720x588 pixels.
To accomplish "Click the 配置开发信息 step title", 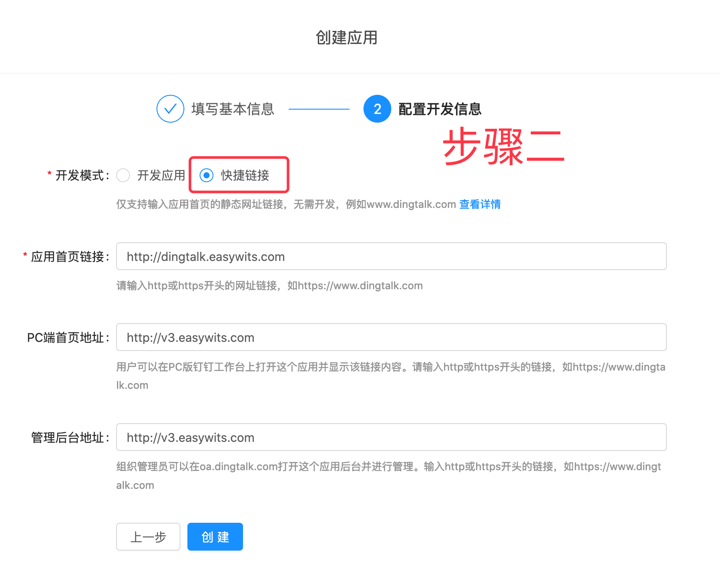I will (x=440, y=109).
